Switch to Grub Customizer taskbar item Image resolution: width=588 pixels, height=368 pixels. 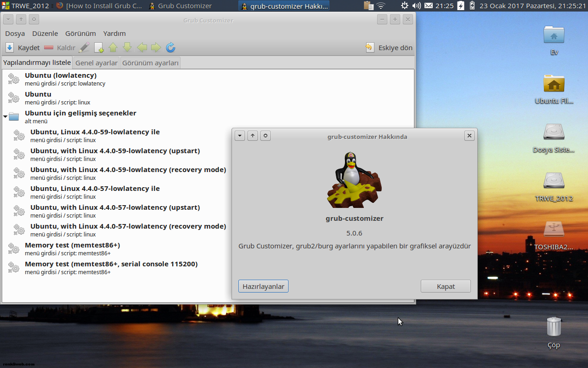[x=181, y=6]
